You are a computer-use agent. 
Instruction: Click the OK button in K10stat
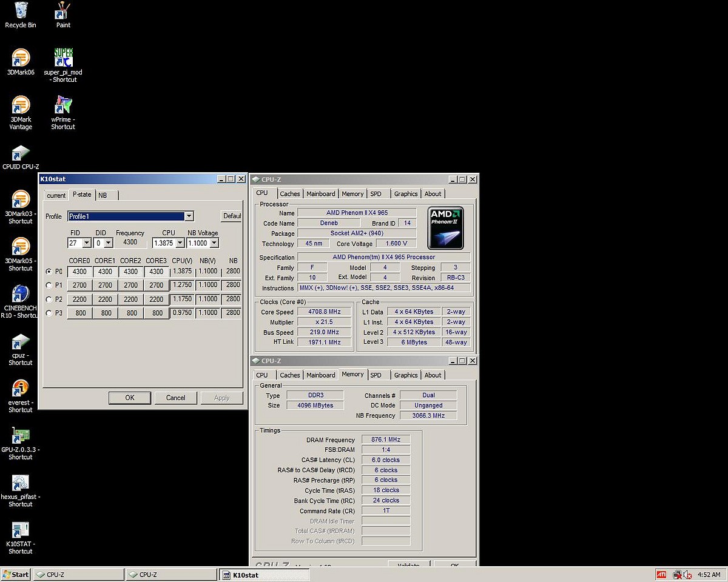pyautogui.click(x=130, y=398)
